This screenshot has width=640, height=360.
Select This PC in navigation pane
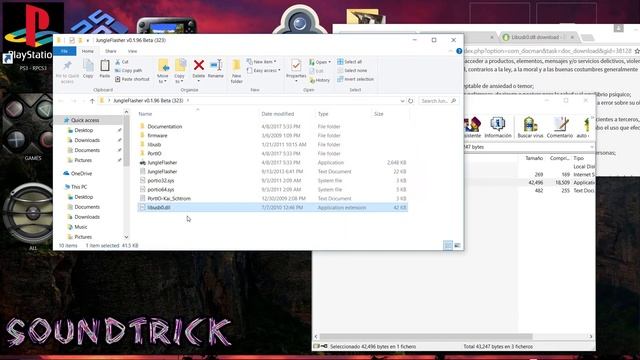pyautogui.click(x=79, y=187)
